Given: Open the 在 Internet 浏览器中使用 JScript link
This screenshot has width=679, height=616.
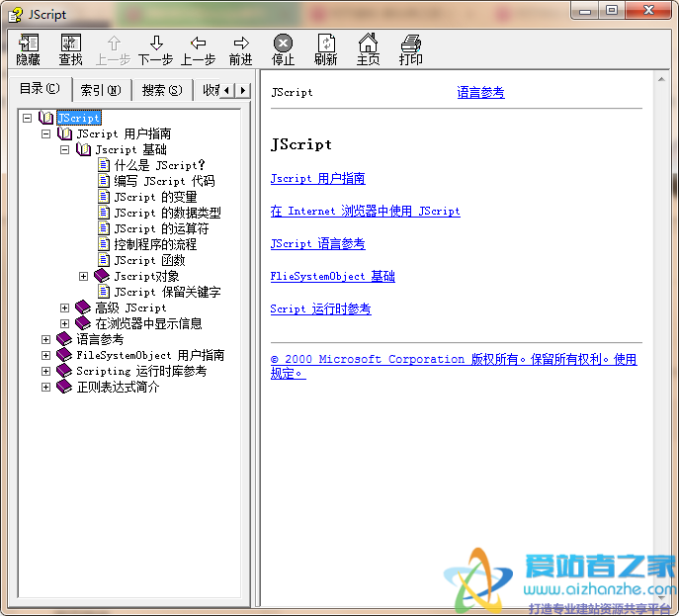Looking at the screenshot, I should coord(365,211).
